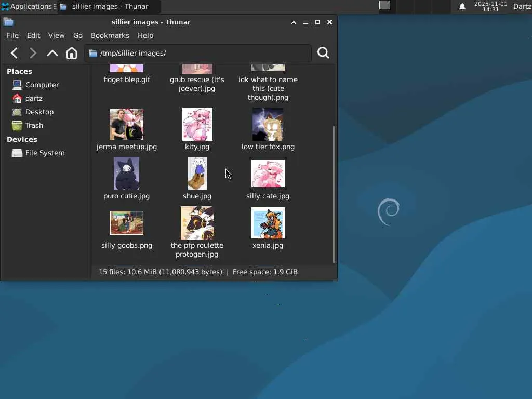
Task: Click the clock showing 14:31
Action: click(490, 6)
